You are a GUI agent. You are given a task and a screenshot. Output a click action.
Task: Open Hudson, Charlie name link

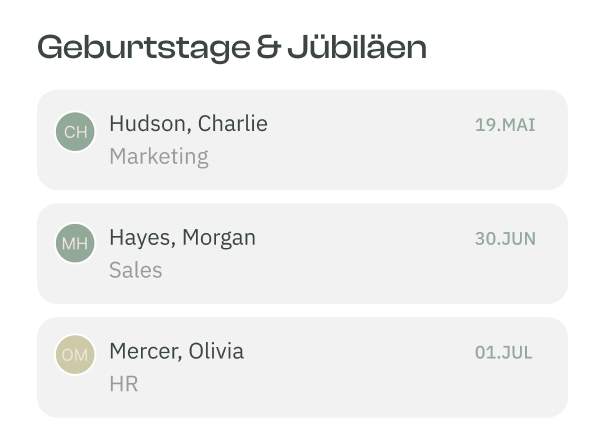[188, 124]
